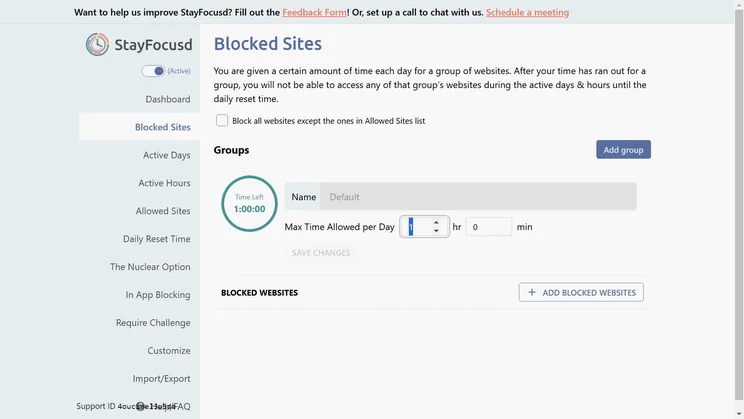Click the BLOCKED WEBSITES label
The height and width of the screenshot is (419, 744).
260,293
